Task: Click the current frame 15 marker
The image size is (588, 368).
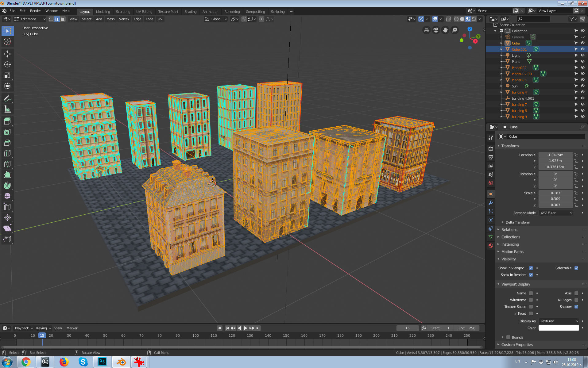Action: point(42,335)
